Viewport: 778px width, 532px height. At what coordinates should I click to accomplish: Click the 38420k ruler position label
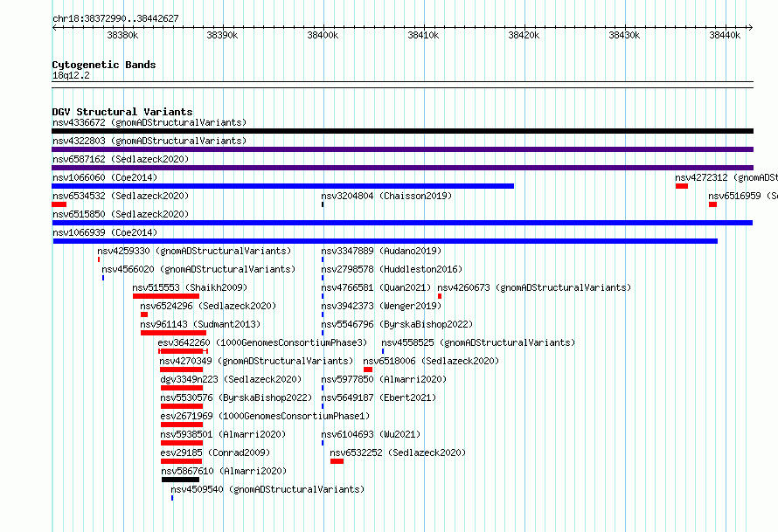[x=524, y=35]
